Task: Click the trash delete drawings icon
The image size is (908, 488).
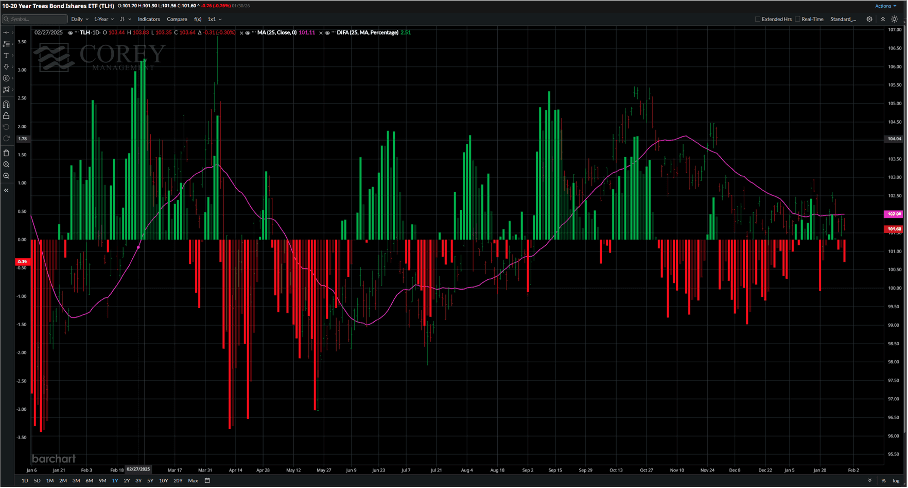Action: (6, 153)
